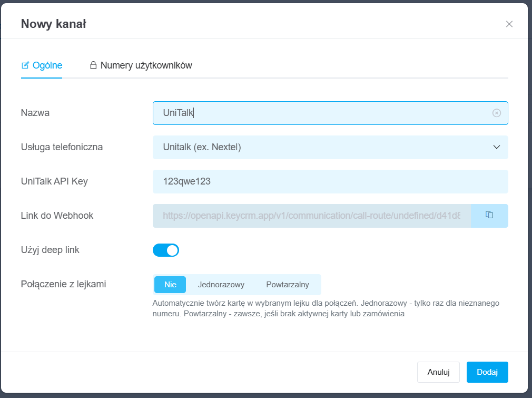
Task: Click the chevron arrow in Usługa telefoniczna
Action: pyautogui.click(x=496, y=147)
